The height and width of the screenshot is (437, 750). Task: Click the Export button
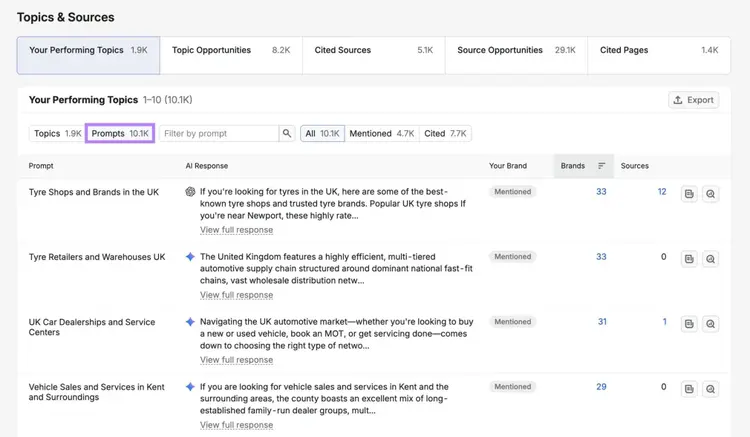coord(694,100)
